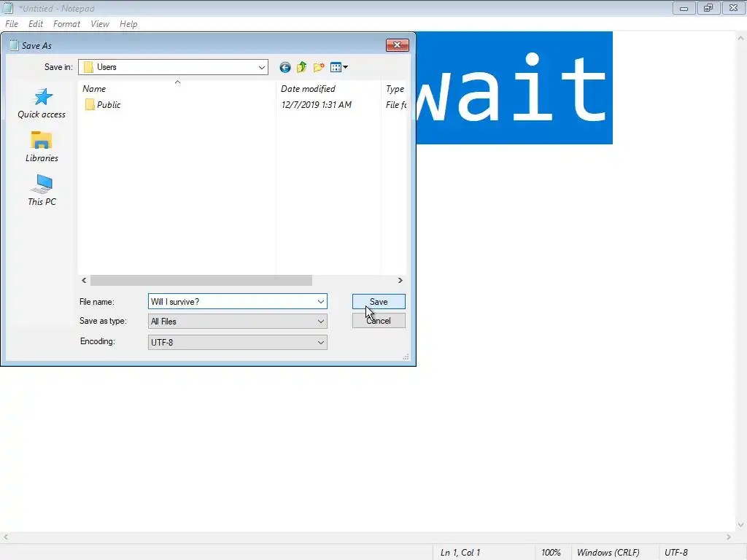Minimize the Notepad window
This screenshot has width=747, height=560.
(x=684, y=8)
